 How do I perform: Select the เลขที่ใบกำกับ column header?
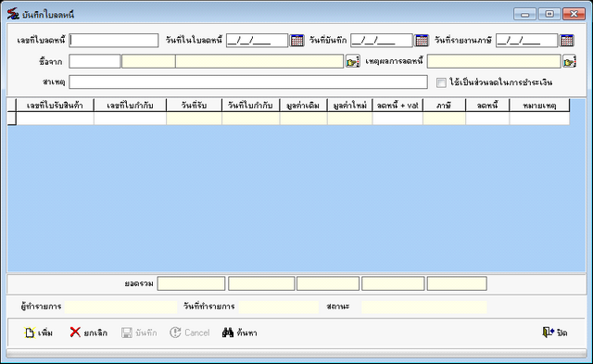click(130, 106)
